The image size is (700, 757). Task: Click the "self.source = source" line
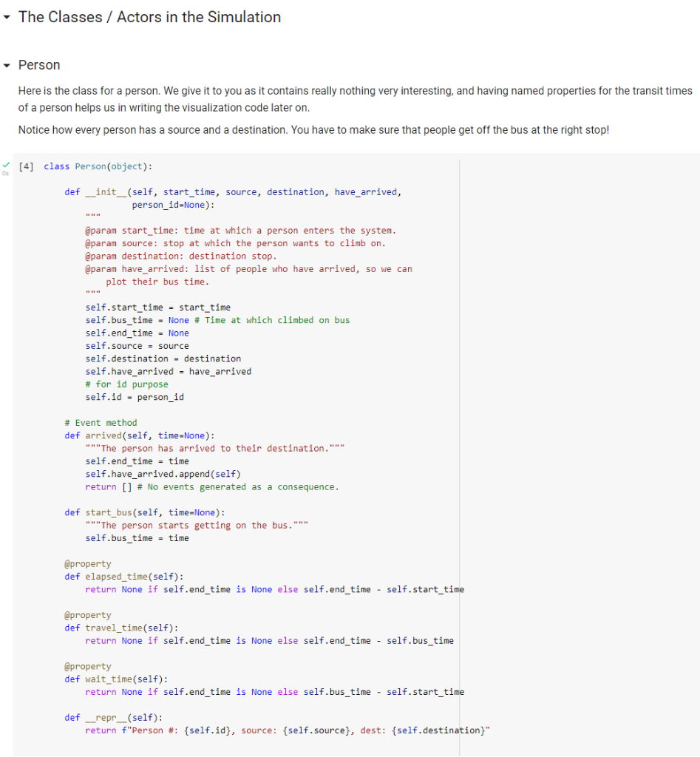click(137, 346)
